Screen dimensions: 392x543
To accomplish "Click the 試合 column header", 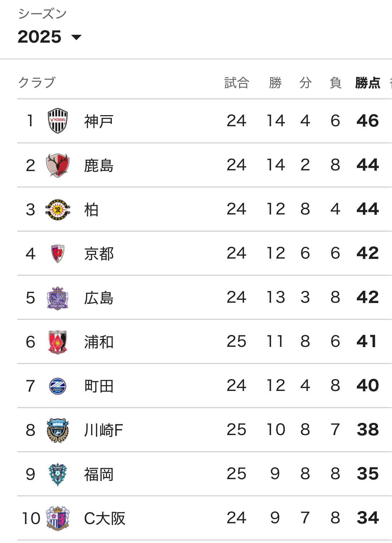I will click(237, 83).
